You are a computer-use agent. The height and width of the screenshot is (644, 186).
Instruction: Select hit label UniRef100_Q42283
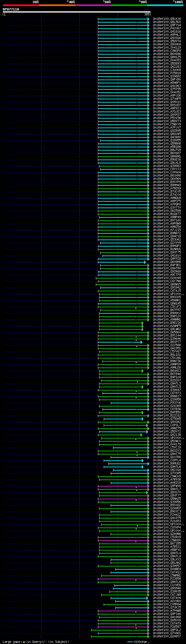167,67
